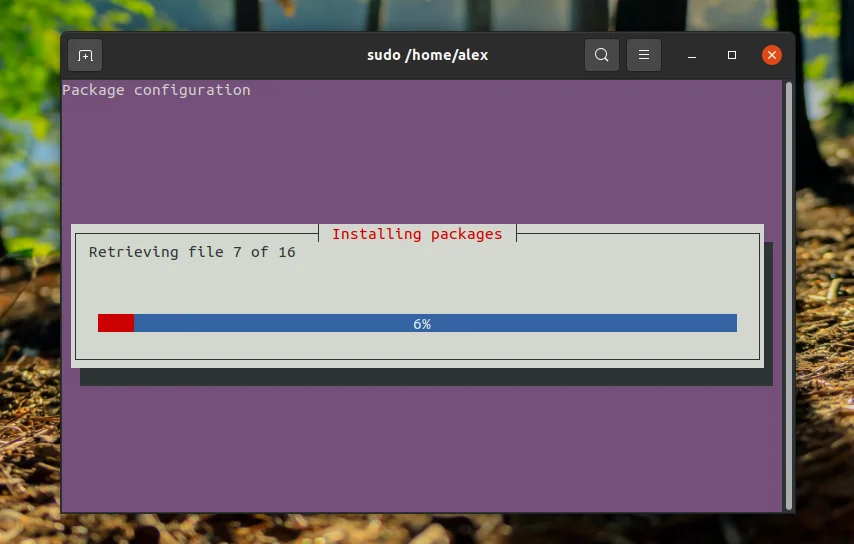854x544 pixels.
Task: Click the terminal vertical scrollbar
Action: click(789, 296)
